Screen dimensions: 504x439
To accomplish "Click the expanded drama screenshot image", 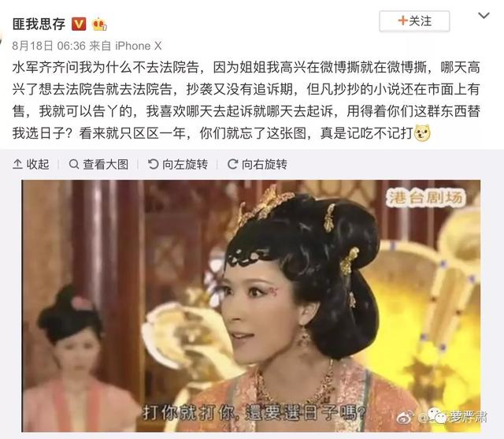I will click(x=251, y=306).
